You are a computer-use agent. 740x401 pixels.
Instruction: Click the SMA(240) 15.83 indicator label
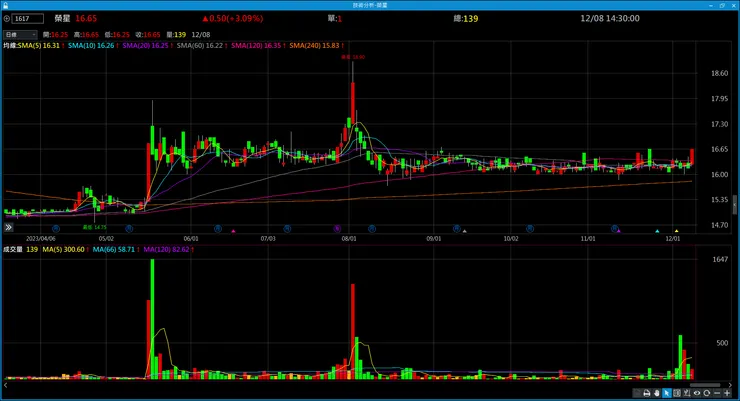pyautogui.click(x=314, y=46)
